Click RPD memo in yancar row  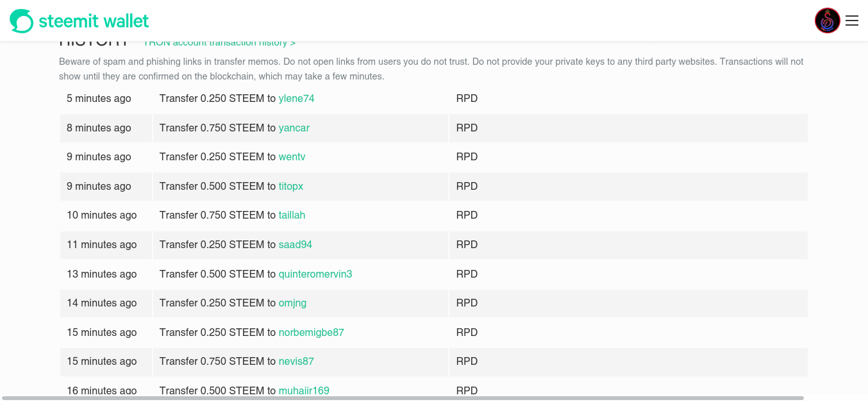click(467, 128)
